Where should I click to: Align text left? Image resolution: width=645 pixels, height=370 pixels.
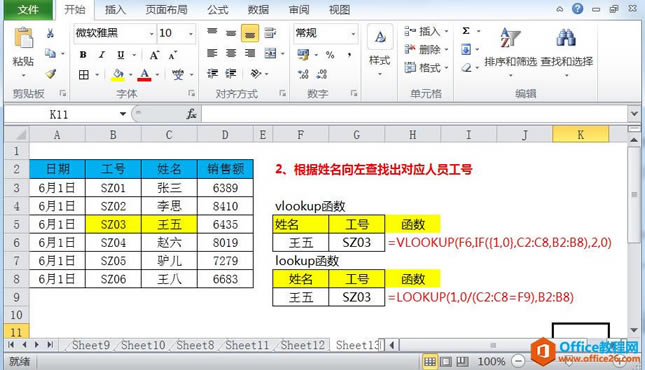coord(212,53)
